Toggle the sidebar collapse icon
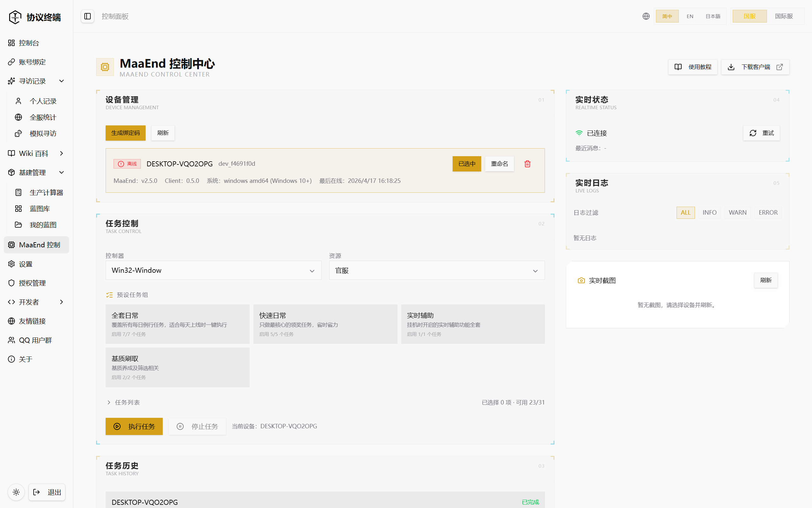812x508 pixels. tap(87, 16)
